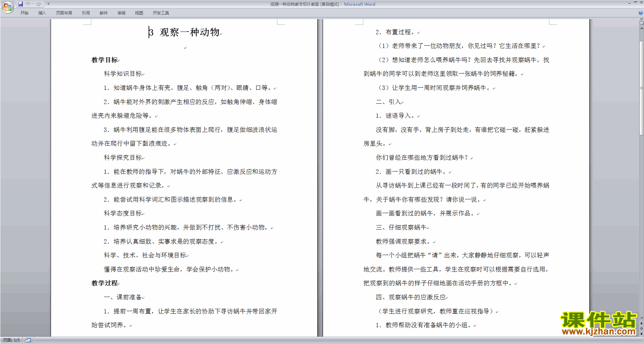Click the line 懂得在观察活动中珍爱生命
Screen dimensions: 644x344
click(169, 269)
